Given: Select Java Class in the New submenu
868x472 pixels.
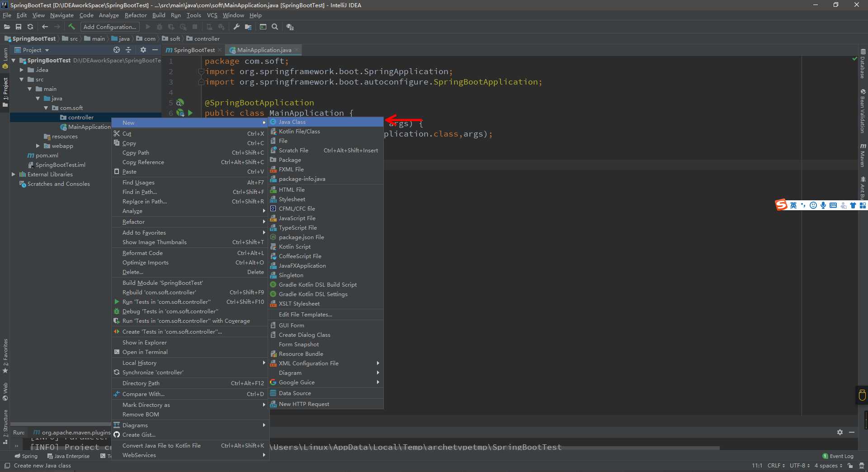Looking at the screenshot, I should 325,122.
